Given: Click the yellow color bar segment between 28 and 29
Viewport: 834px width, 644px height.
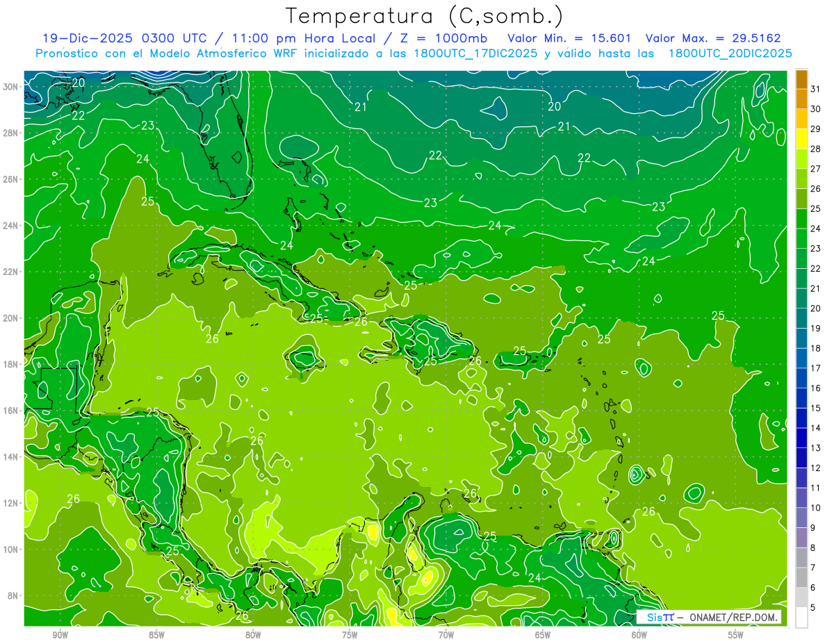Looking at the screenshot, I should coord(801,140).
